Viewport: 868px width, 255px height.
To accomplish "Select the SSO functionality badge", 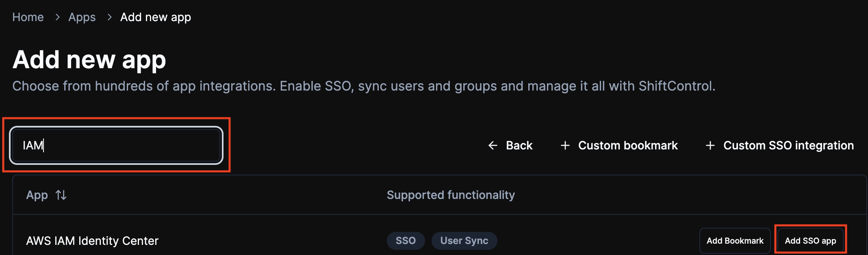I will click(x=406, y=240).
